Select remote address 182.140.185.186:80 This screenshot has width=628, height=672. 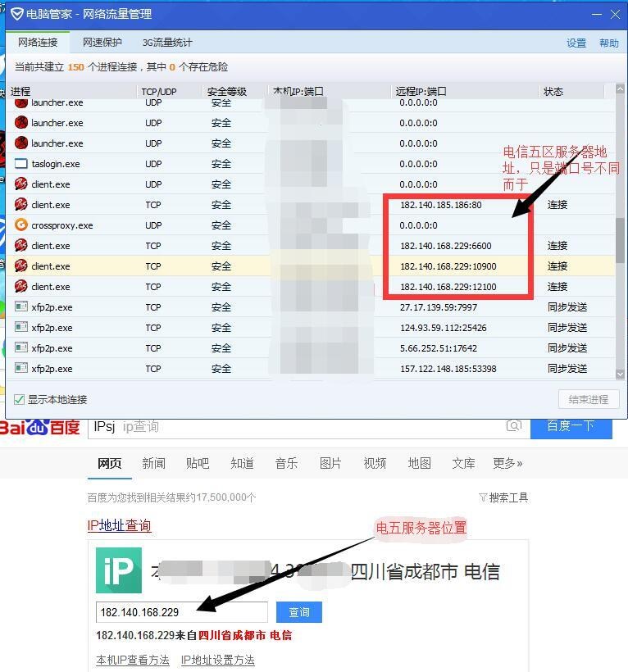[441, 205]
